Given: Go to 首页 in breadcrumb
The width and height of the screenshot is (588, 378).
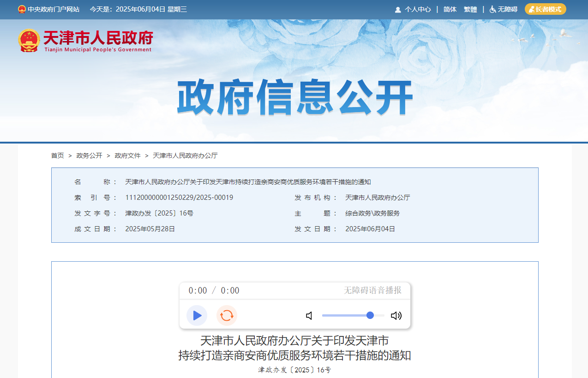Looking at the screenshot, I should click(x=58, y=156).
